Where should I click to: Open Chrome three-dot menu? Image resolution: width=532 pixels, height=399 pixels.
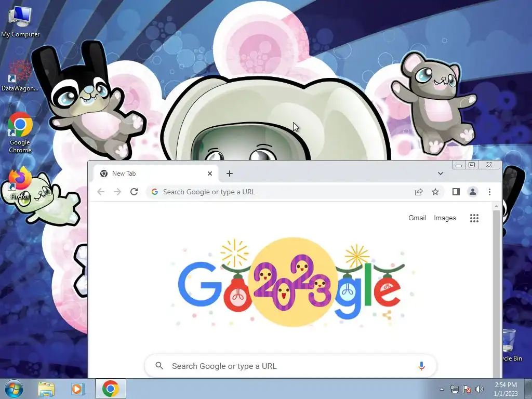(x=489, y=192)
